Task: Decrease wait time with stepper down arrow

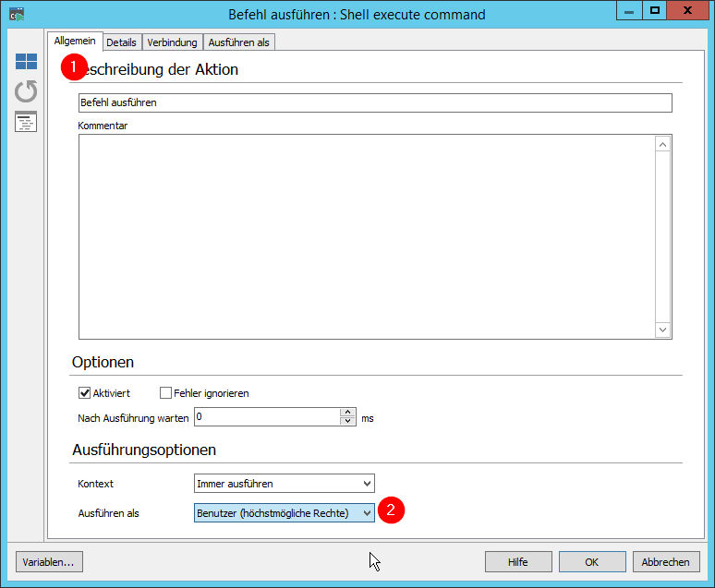Action: pyautogui.click(x=348, y=422)
